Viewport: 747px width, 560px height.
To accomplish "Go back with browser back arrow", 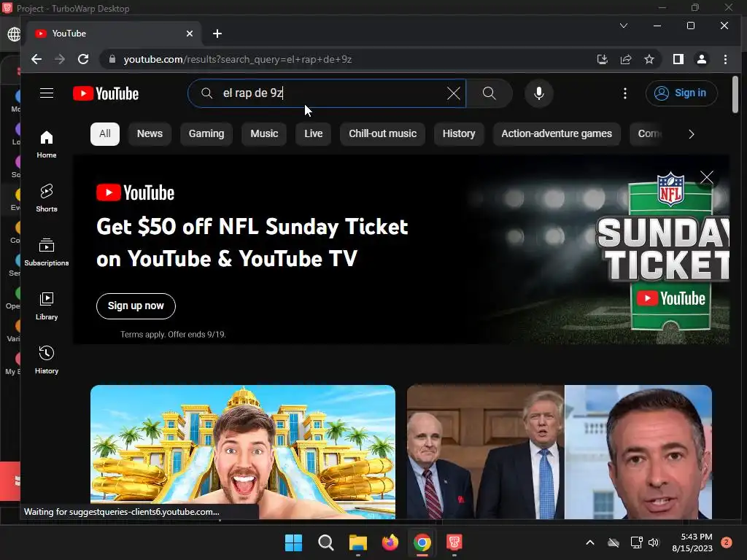I will click(x=36, y=59).
